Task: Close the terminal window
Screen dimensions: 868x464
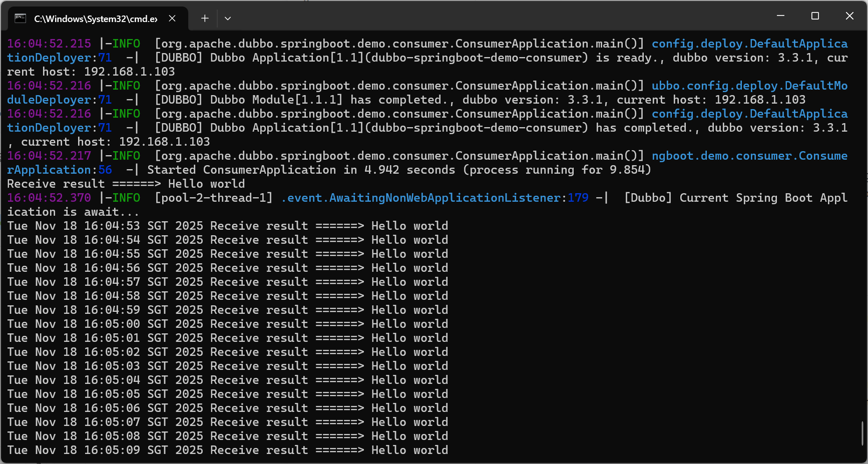Action: [849, 16]
